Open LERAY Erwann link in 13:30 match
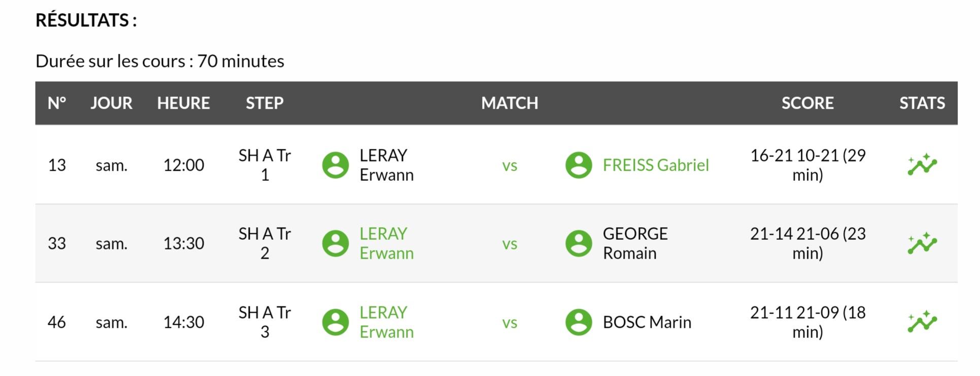 (x=386, y=243)
